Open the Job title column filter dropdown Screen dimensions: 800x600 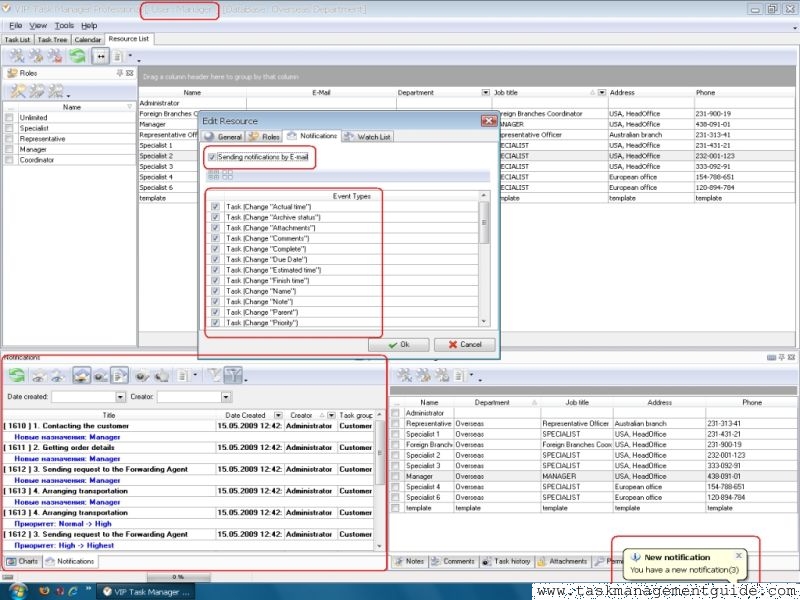pyautogui.click(x=602, y=92)
